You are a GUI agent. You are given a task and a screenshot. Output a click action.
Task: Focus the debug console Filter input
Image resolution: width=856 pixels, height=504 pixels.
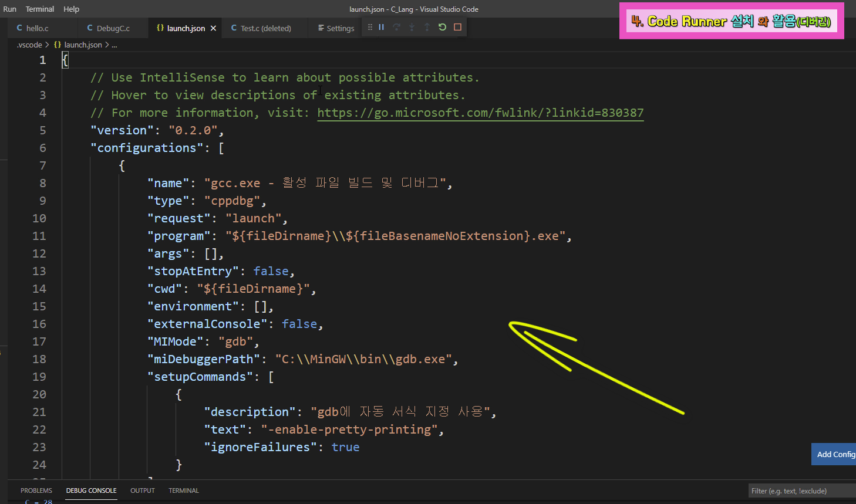802,491
